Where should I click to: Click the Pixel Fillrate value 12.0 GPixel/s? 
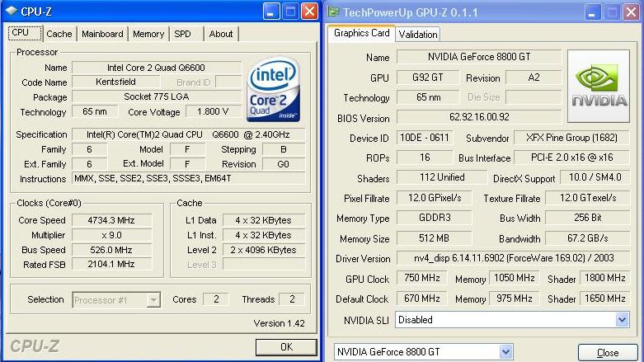click(435, 198)
